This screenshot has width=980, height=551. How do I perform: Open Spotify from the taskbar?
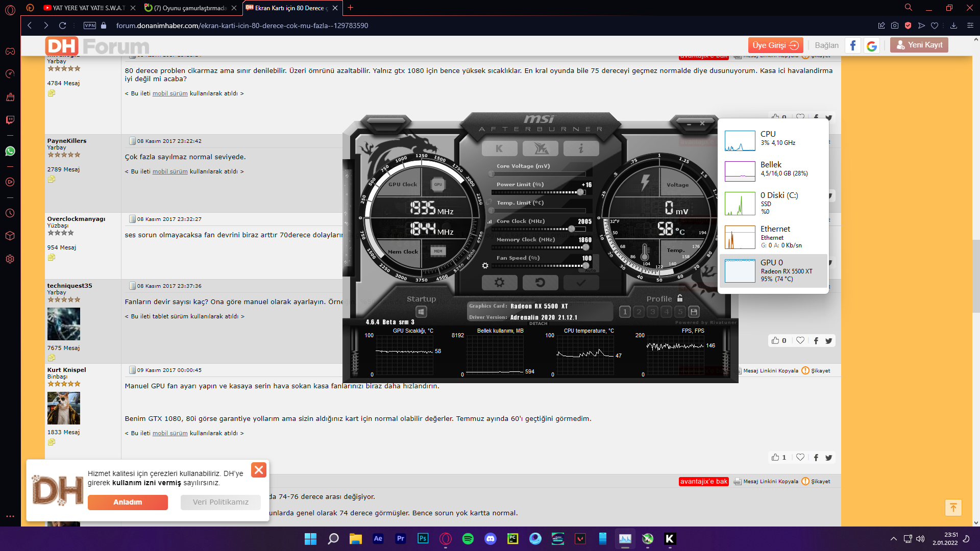point(468,539)
